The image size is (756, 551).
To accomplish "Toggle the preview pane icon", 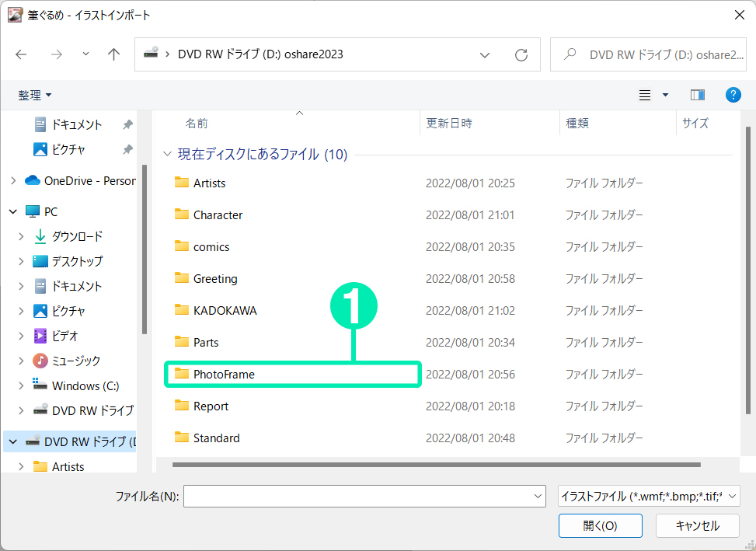I will pyautogui.click(x=697, y=95).
